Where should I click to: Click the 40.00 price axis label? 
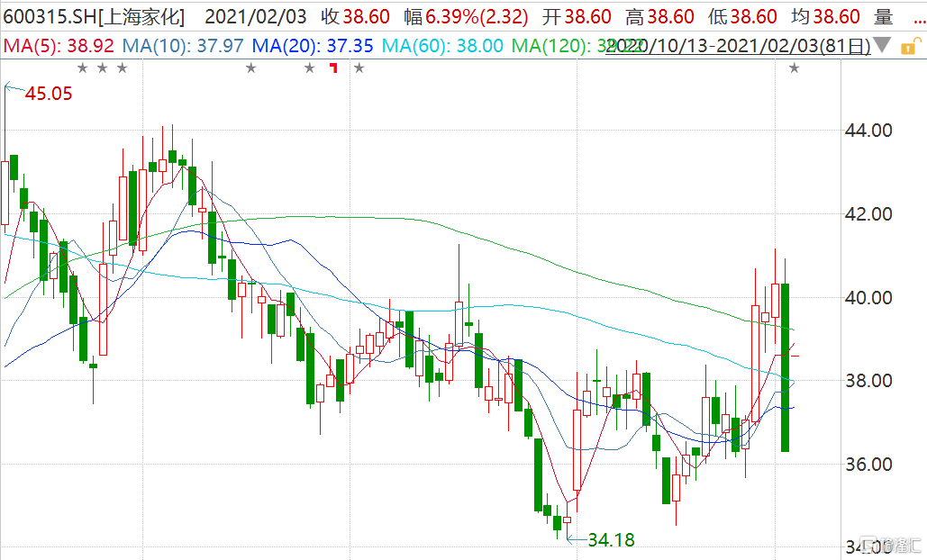tap(868, 297)
